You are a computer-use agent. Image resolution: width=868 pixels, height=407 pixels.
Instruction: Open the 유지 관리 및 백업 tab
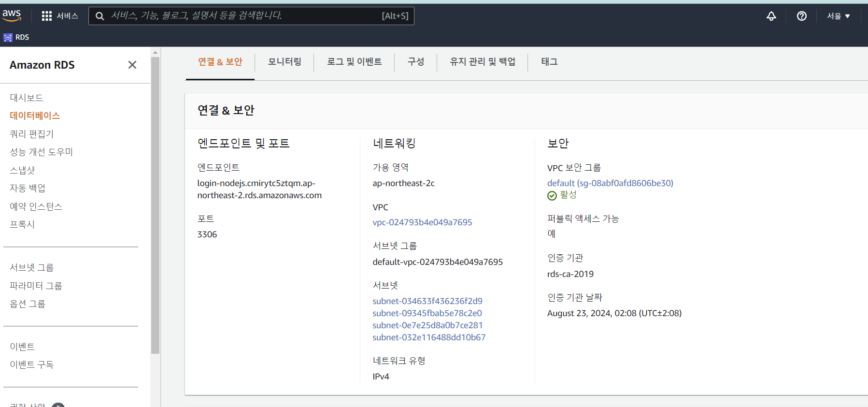(483, 62)
